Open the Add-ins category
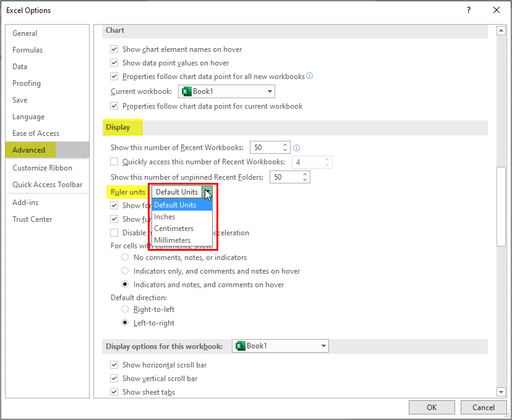The width and height of the screenshot is (512, 420). tap(48, 203)
